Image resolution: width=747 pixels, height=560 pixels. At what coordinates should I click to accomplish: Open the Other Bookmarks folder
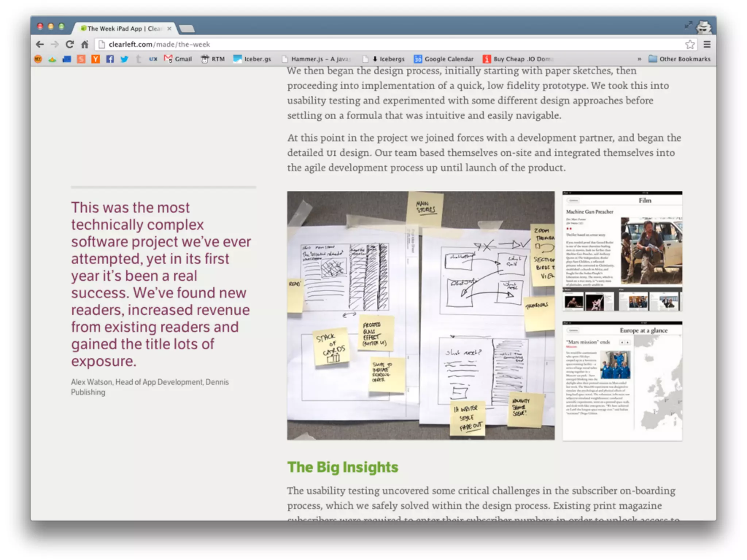(x=680, y=59)
